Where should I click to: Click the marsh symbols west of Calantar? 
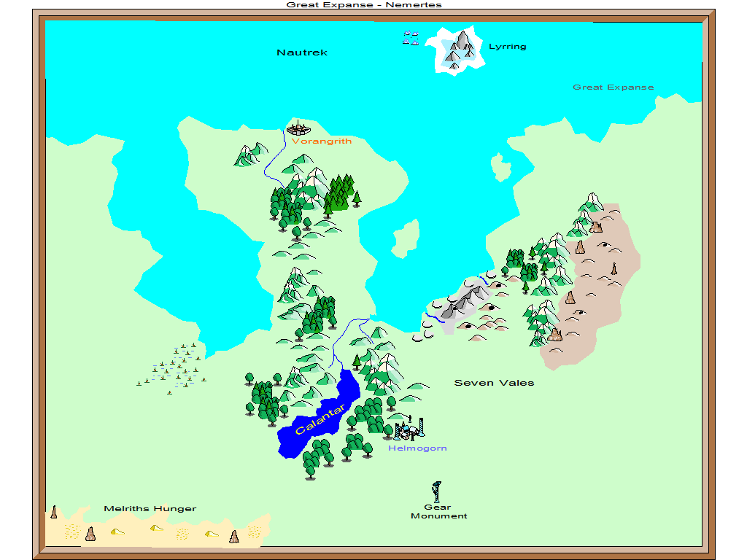point(172,368)
